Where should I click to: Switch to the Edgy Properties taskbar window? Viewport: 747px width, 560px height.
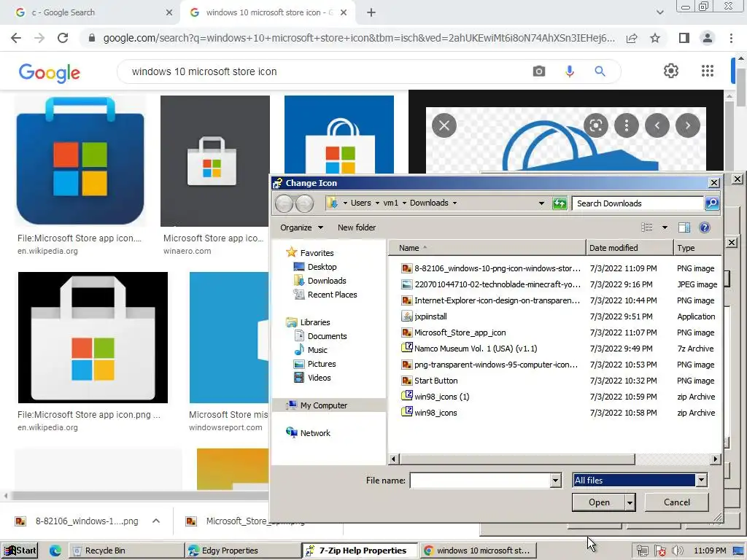tap(242, 551)
